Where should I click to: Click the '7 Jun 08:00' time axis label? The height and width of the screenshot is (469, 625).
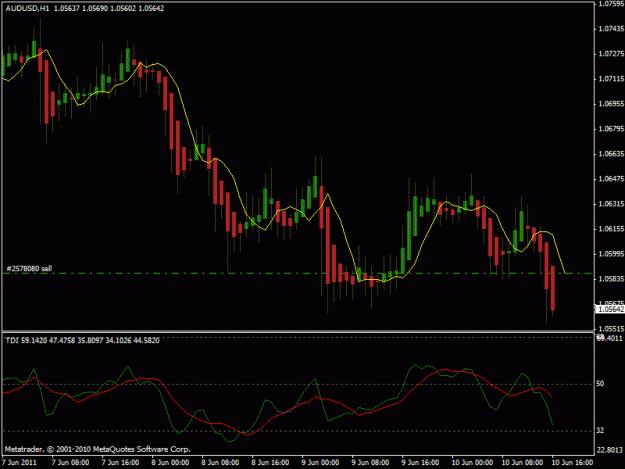(x=70, y=462)
